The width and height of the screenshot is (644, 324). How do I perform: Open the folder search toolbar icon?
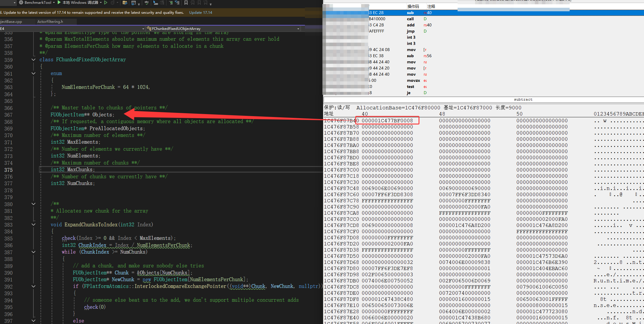pyautogui.click(x=125, y=3)
